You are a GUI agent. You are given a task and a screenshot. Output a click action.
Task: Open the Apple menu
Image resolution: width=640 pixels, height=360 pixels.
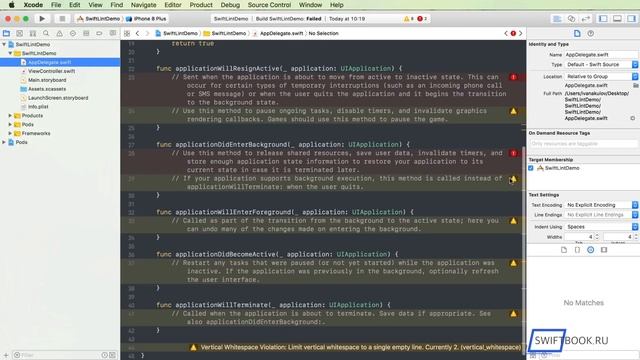click(x=11, y=5)
